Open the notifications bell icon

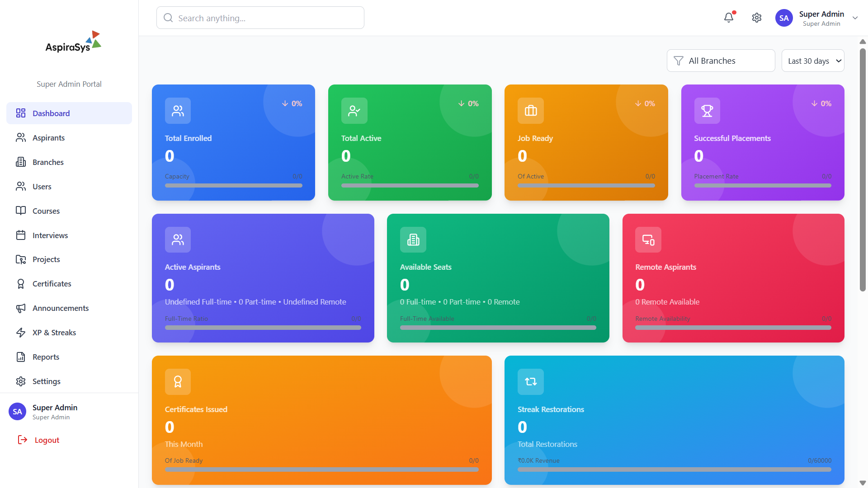pos(728,18)
